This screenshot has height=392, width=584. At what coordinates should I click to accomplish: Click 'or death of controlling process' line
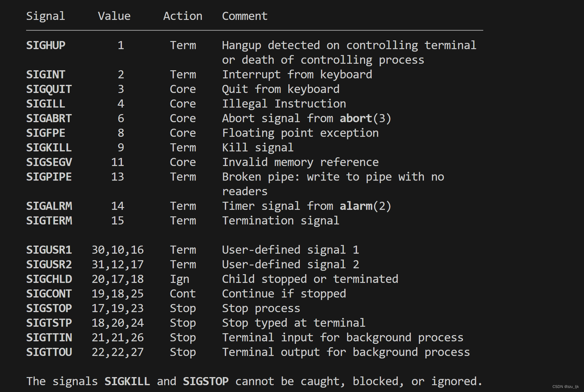(323, 60)
